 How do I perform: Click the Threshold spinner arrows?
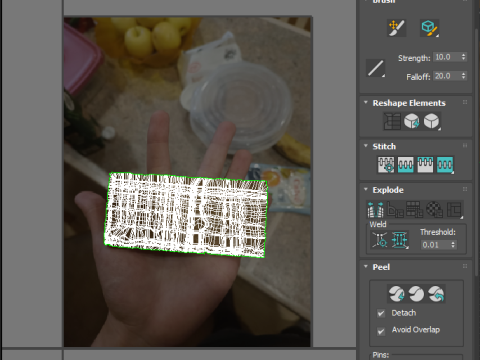453,245
